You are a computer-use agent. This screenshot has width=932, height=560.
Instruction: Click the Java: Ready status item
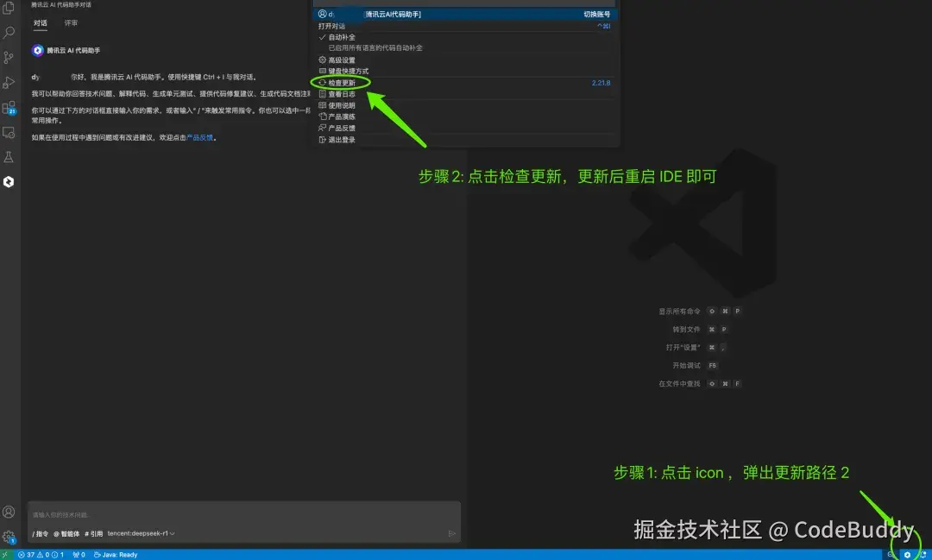click(x=116, y=555)
